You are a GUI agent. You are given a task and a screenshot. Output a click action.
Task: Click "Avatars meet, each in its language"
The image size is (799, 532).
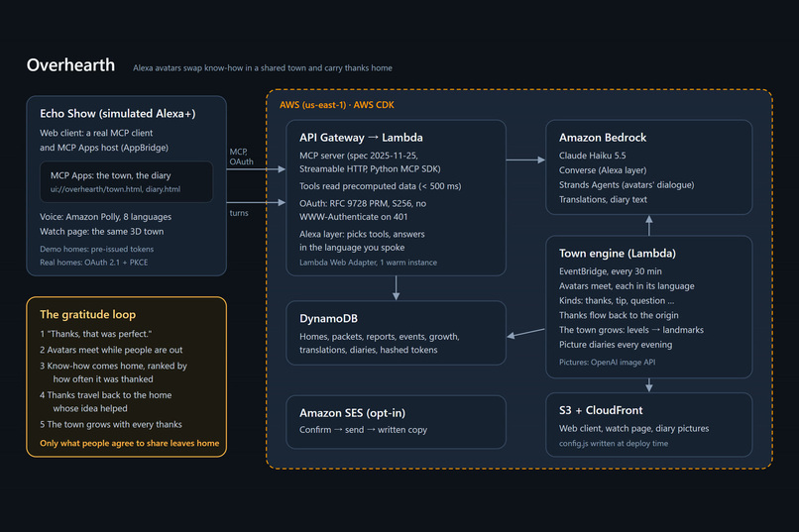pyautogui.click(x=627, y=286)
